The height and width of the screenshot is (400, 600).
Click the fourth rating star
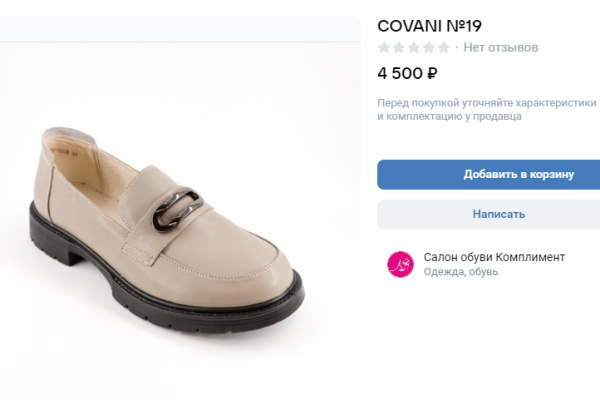(429, 47)
